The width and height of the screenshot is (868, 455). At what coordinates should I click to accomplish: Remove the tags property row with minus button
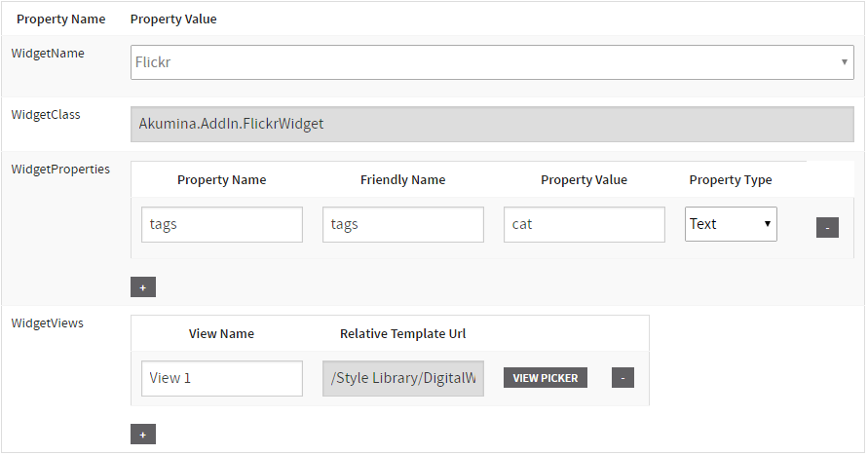tap(827, 227)
